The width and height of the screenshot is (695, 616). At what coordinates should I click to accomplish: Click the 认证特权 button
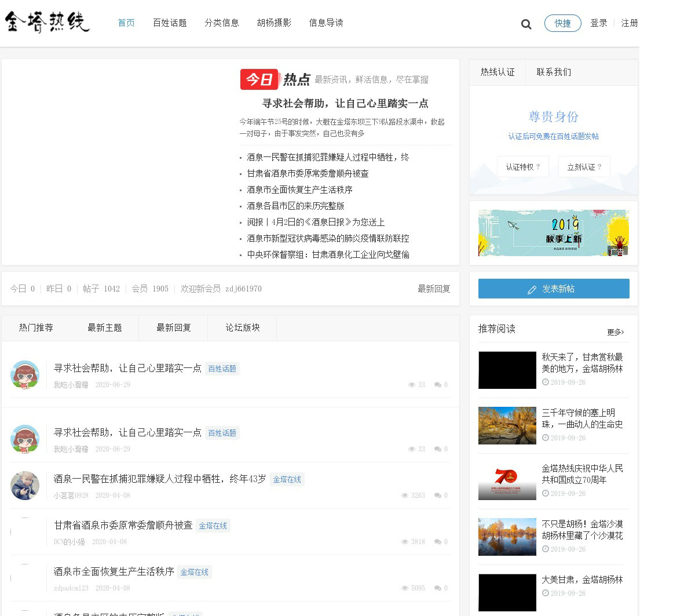click(522, 167)
